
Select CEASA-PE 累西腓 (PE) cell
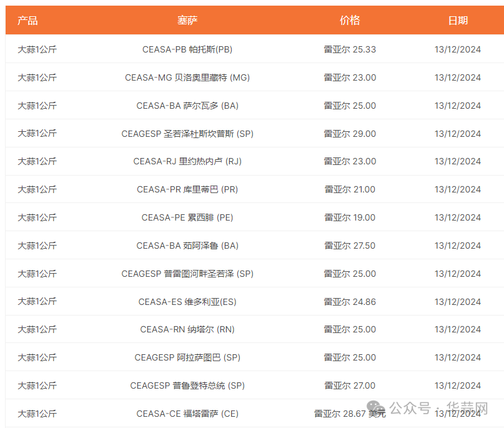click(187, 217)
